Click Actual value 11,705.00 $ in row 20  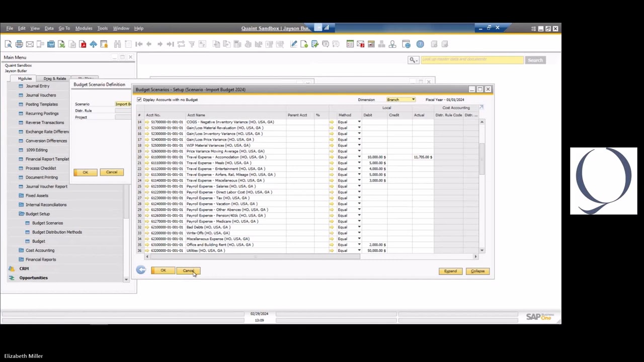click(x=423, y=157)
